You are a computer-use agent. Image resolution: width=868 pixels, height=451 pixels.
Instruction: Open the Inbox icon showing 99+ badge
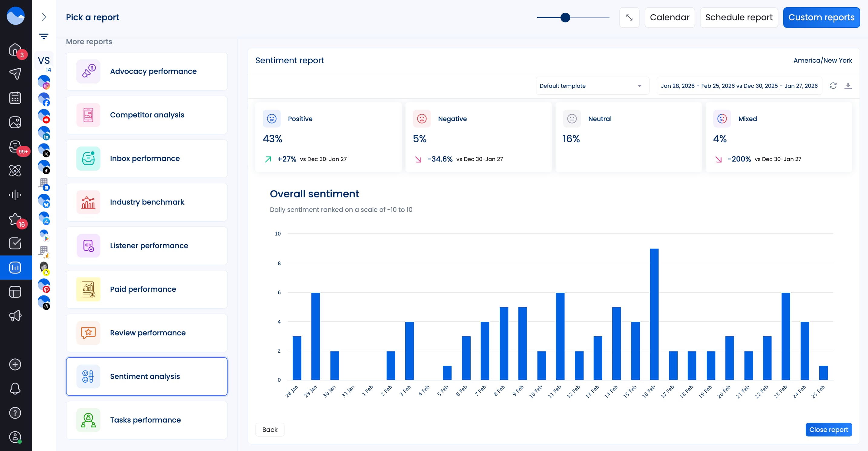[x=15, y=146]
